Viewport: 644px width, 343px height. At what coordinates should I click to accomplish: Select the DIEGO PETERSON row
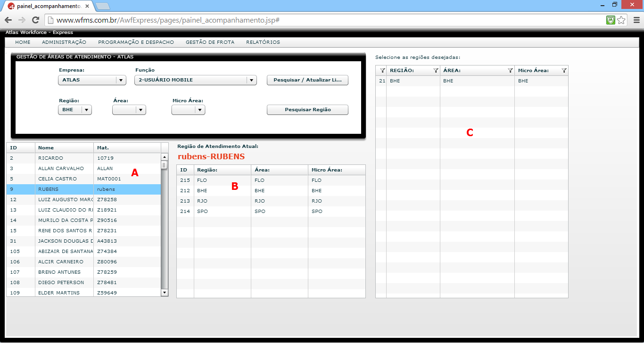pyautogui.click(x=83, y=283)
